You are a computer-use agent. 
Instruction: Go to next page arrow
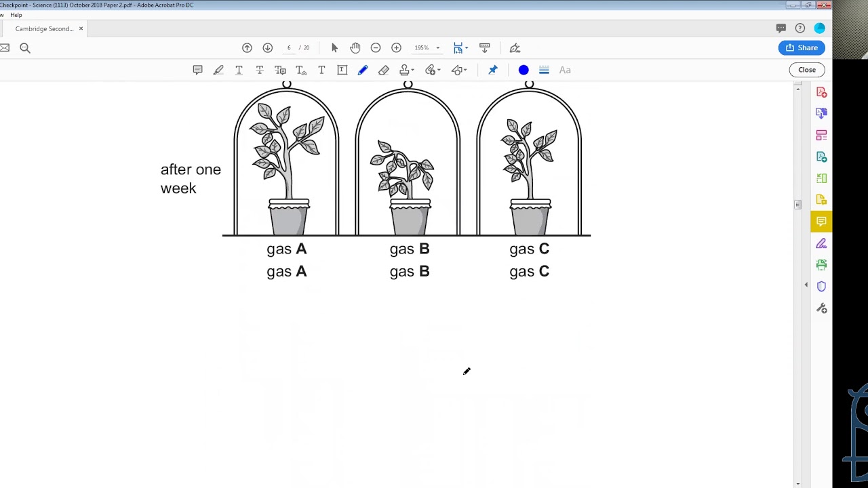tap(268, 47)
